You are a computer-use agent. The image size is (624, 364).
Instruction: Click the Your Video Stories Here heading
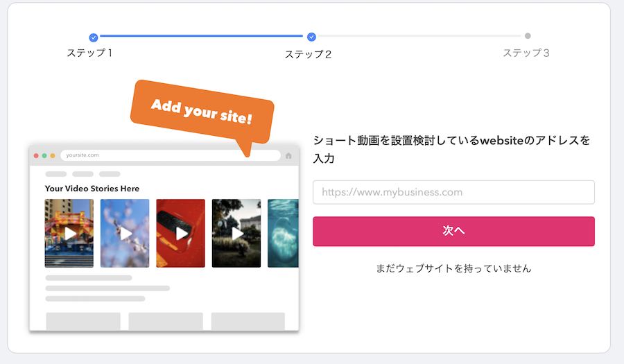point(92,189)
